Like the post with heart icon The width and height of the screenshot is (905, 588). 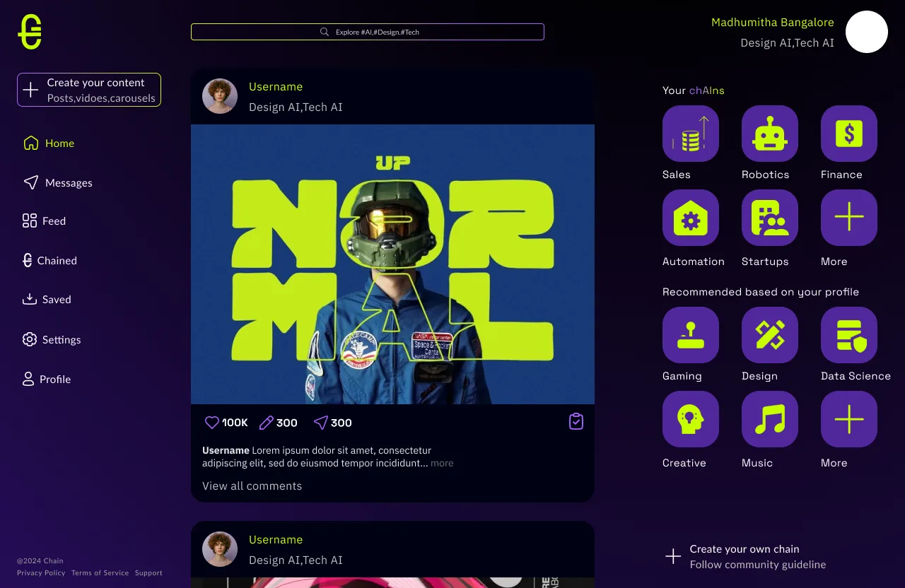pos(212,423)
